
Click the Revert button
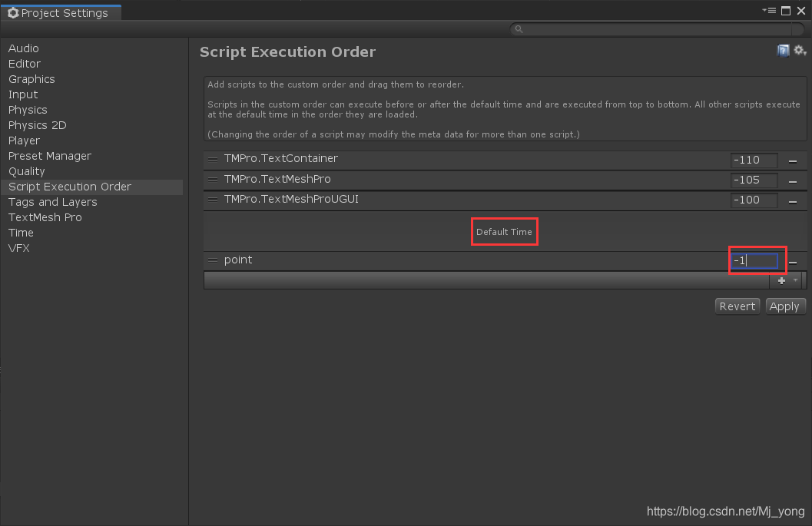(x=737, y=306)
